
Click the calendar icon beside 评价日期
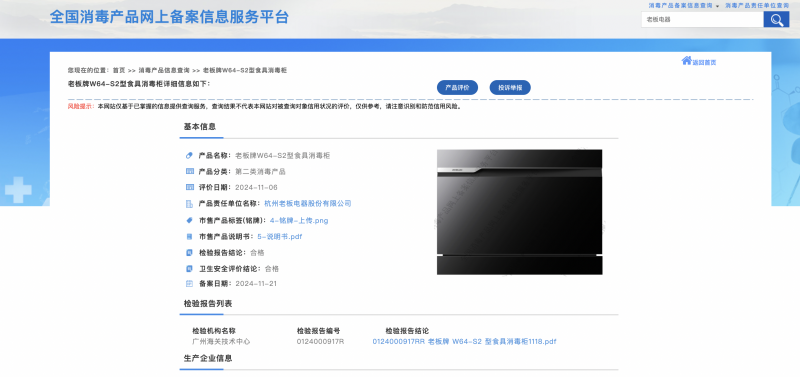click(189, 187)
